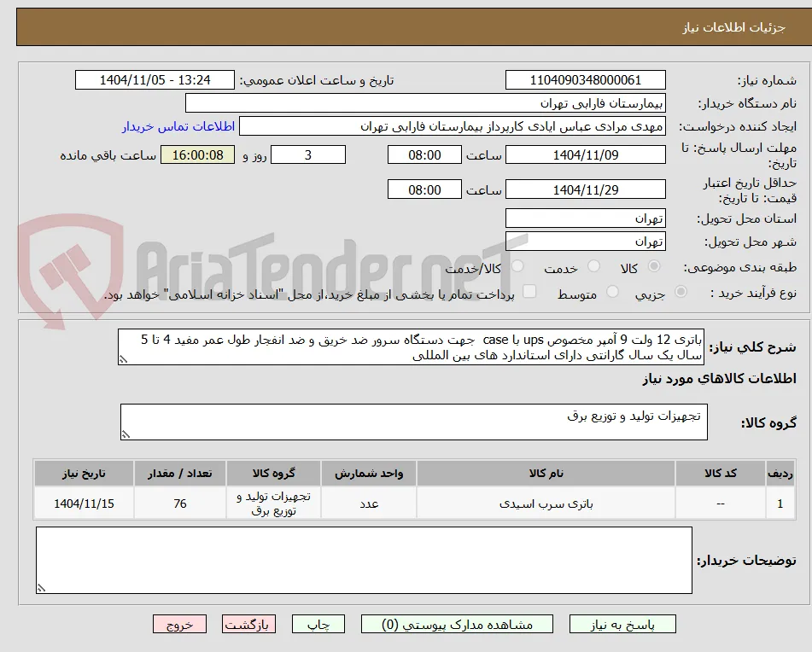Click the شماره نیاز field 1104090348000061

point(585,80)
